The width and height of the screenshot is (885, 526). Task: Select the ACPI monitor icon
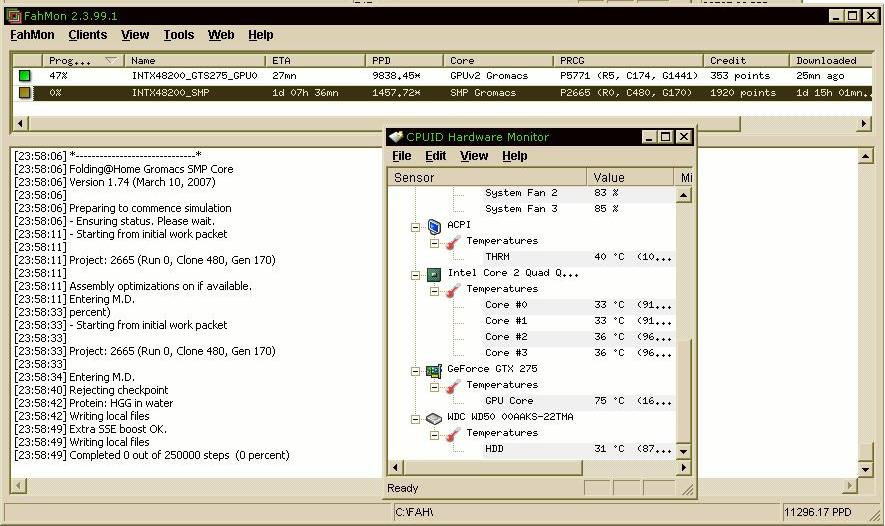coord(434,226)
